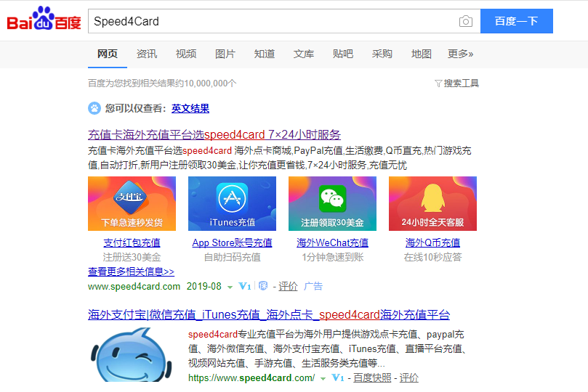Open 更多» tab menu
The width and height of the screenshot is (588, 392).
point(460,54)
